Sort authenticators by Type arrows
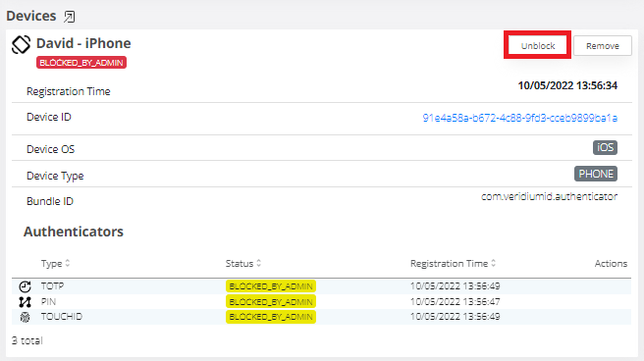Image resolution: width=644 pixels, height=361 pixels. 68,263
